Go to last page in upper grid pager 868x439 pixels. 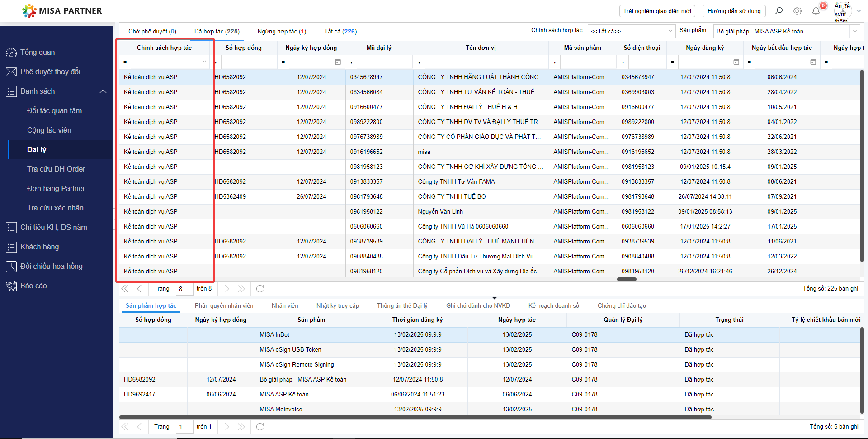coord(241,289)
